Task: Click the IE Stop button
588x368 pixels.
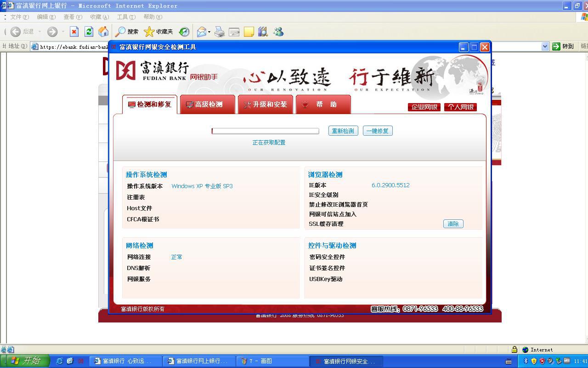Action: click(x=74, y=32)
